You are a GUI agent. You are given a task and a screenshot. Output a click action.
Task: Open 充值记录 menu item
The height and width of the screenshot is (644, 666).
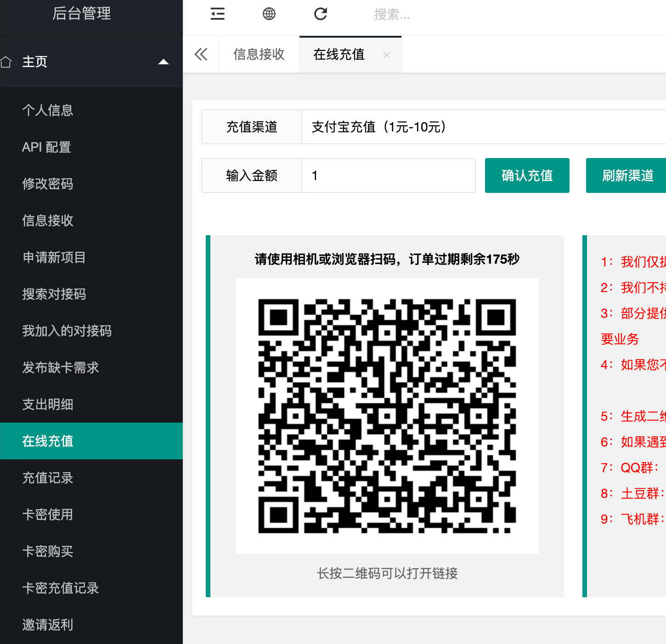[91, 478]
